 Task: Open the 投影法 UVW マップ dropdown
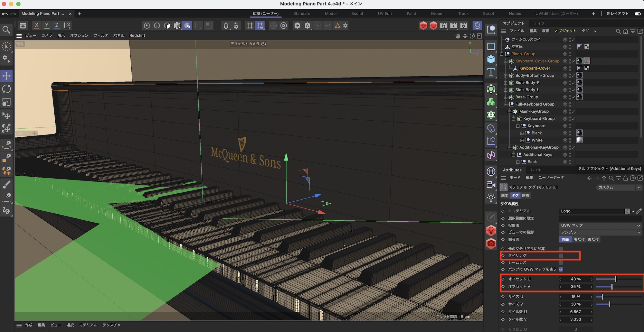pos(600,226)
